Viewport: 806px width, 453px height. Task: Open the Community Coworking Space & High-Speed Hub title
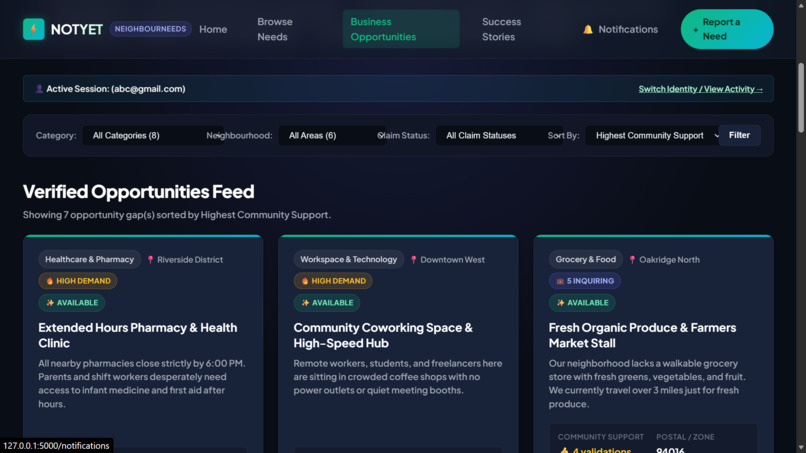(383, 335)
